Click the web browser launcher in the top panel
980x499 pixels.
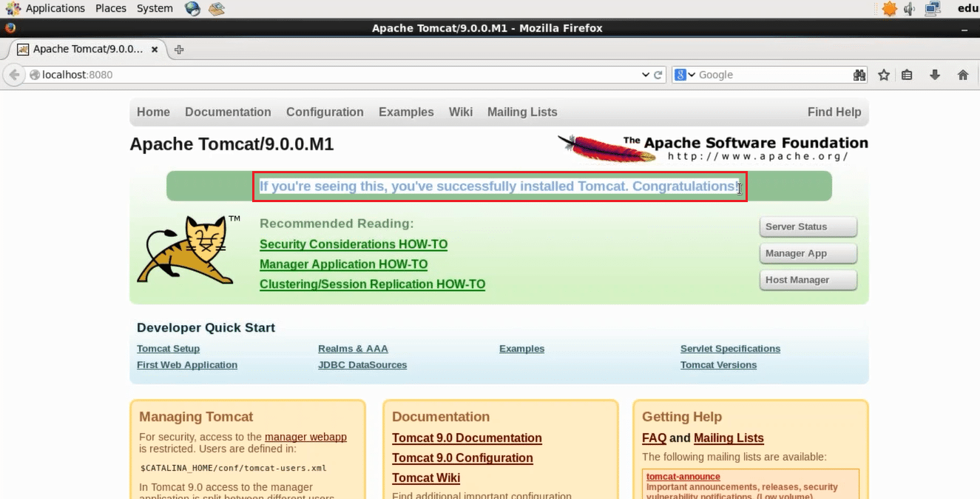coord(192,9)
